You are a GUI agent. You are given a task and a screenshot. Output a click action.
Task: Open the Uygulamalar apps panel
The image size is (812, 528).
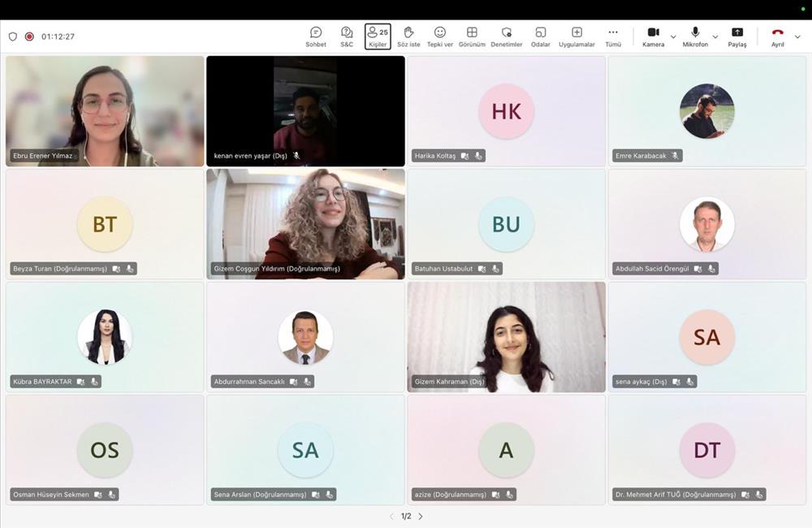577,37
